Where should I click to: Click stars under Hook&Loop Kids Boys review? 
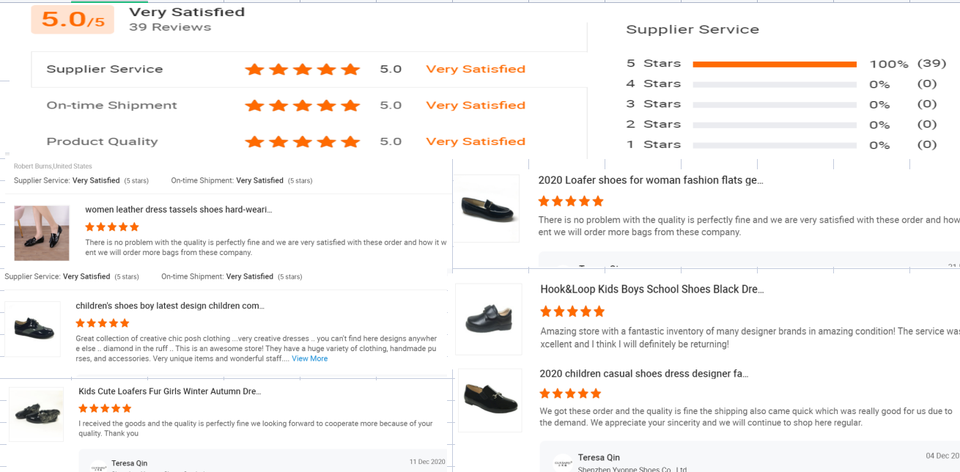tap(572, 312)
